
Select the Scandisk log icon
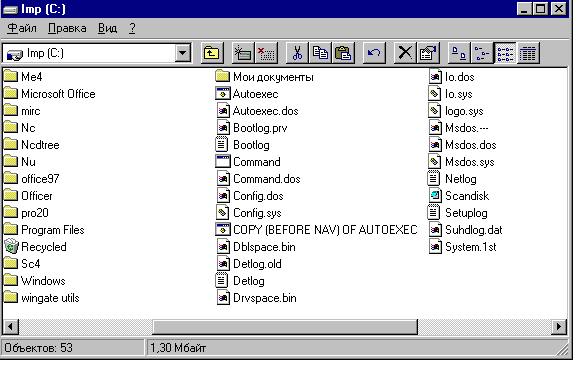(435, 196)
